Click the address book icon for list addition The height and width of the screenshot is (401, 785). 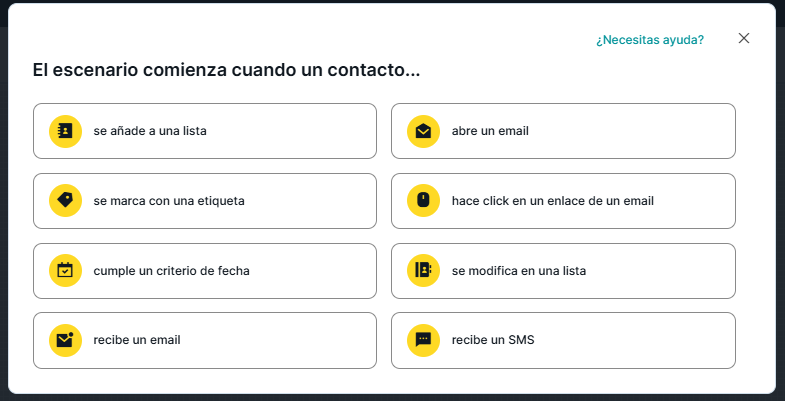(x=65, y=131)
